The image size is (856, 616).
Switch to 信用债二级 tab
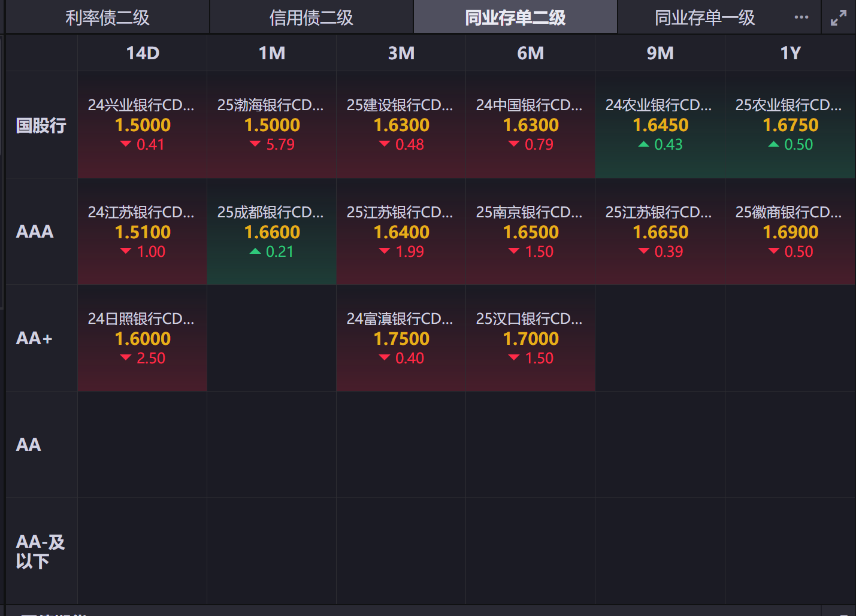311,17
